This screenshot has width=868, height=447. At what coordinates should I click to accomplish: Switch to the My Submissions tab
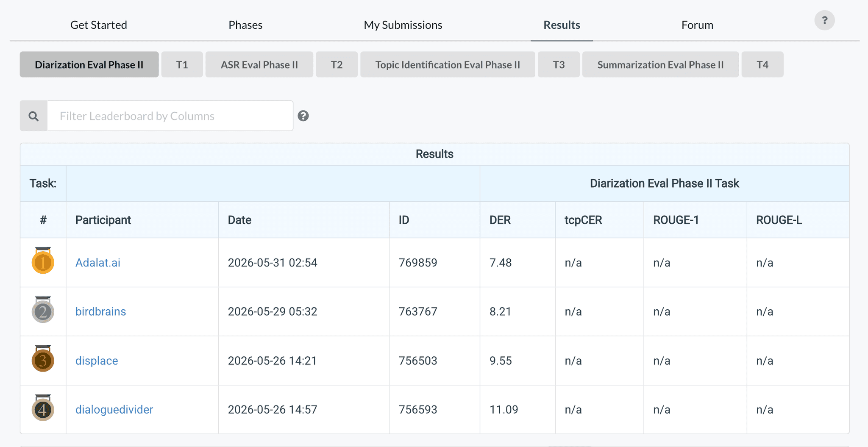click(x=403, y=25)
